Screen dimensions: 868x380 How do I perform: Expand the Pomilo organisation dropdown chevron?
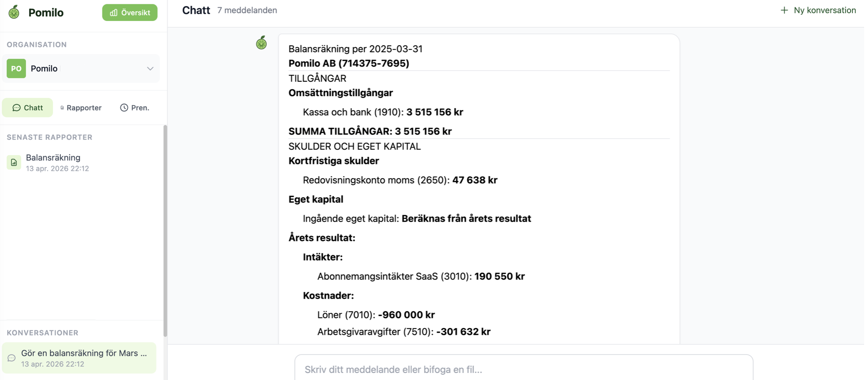[150, 69]
